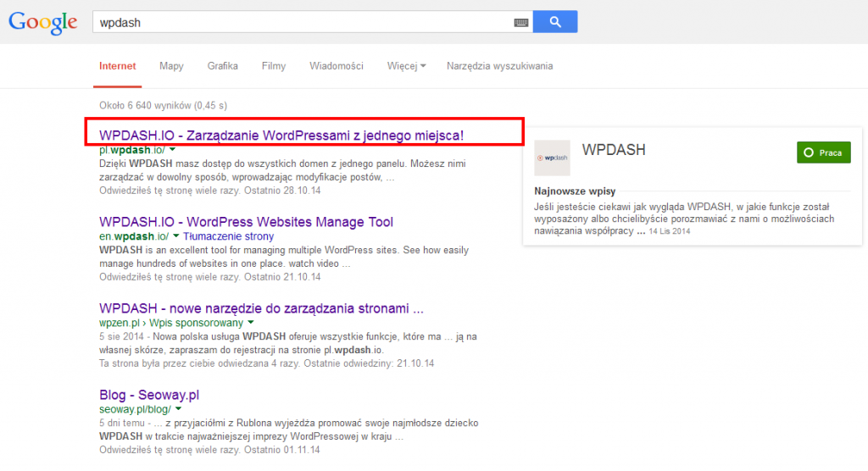The height and width of the screenshot is (471, 868).
Task: Switch to the Mapy tab
Action: [x=171, y=66]
